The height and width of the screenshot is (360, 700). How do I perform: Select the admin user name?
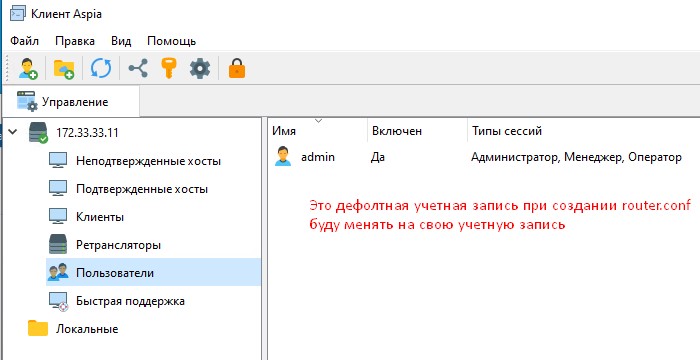[x=318, y=157]
